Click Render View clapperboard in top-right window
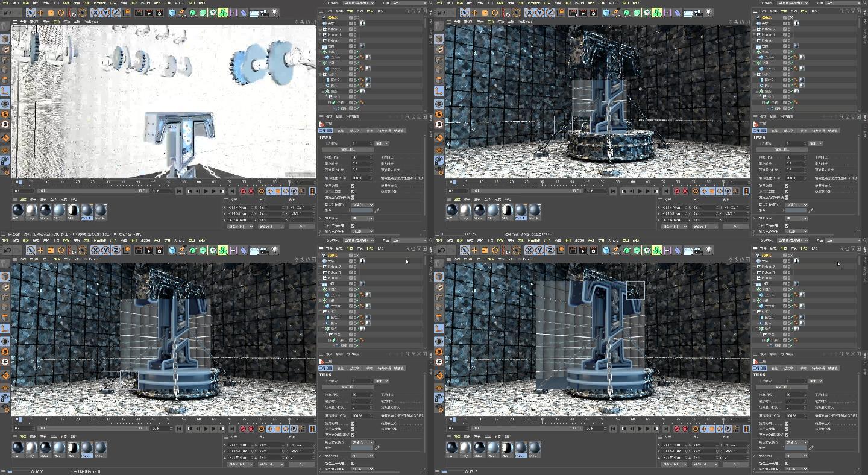 (573, 13)
